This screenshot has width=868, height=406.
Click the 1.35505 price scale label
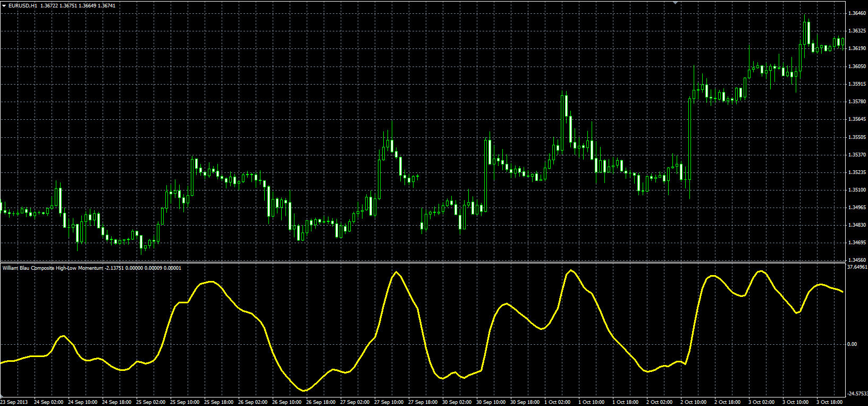pyautogui.click(x=857, y=137)
